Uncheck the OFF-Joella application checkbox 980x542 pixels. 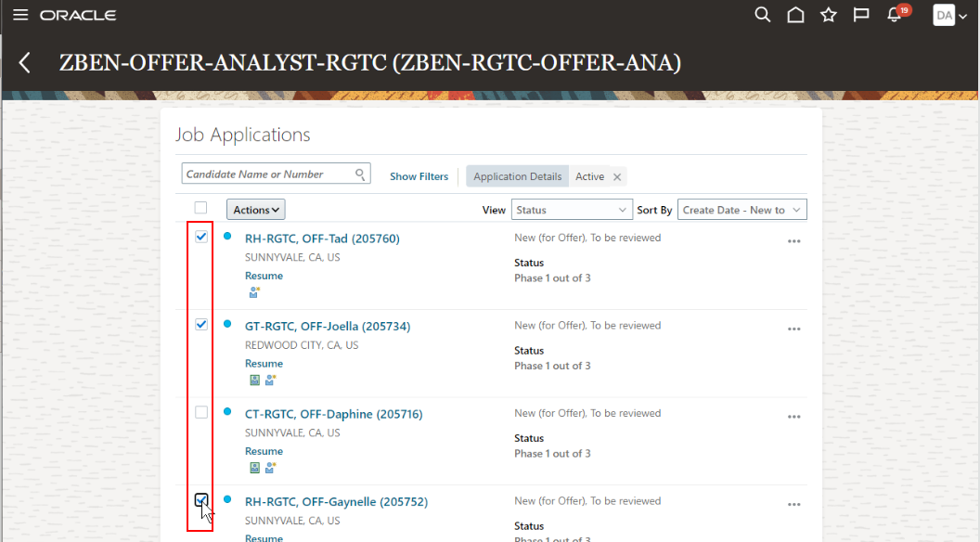[x=201, y=325]
